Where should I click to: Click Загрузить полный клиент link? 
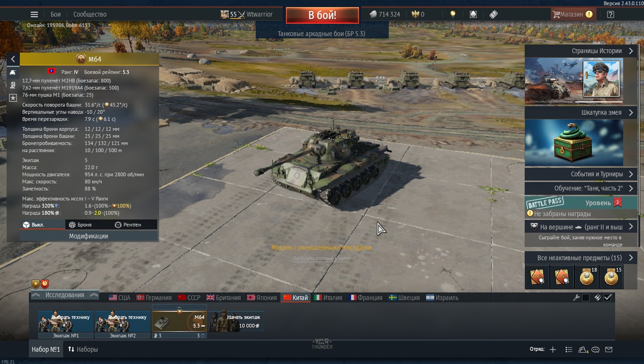click(x=322, y=258)
